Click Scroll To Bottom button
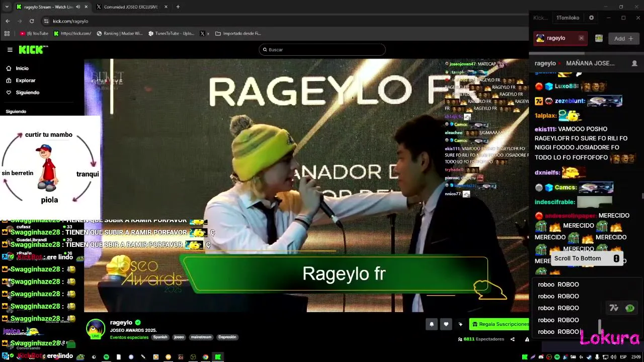The image size is (644, 362). 587,258
